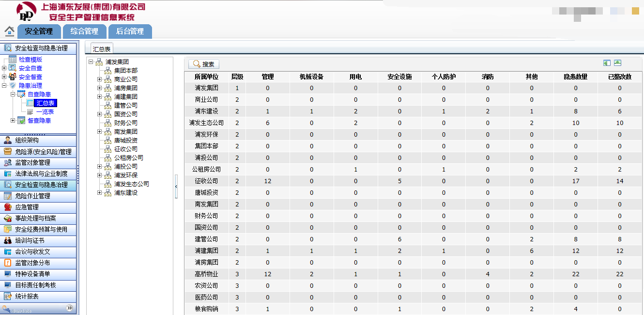Click the 监管对象分布 orange warning icon
Image resolution: width=644 pixels, height=315 pixels.
click(8, 263)
